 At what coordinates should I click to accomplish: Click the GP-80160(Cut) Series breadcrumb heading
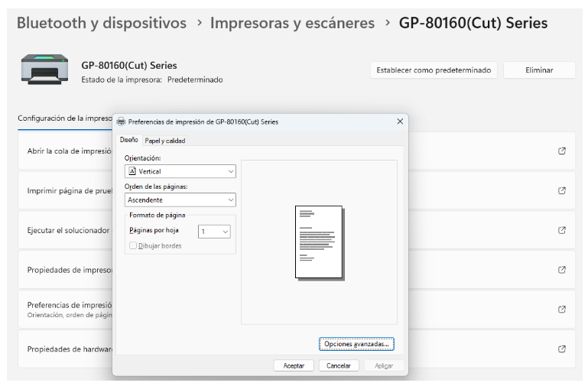473,23
